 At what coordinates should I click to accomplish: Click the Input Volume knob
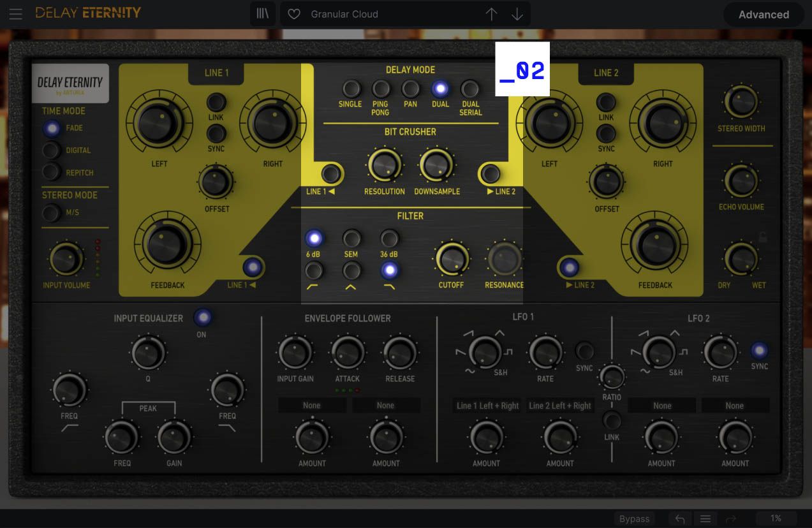click(x=66, y=260)
